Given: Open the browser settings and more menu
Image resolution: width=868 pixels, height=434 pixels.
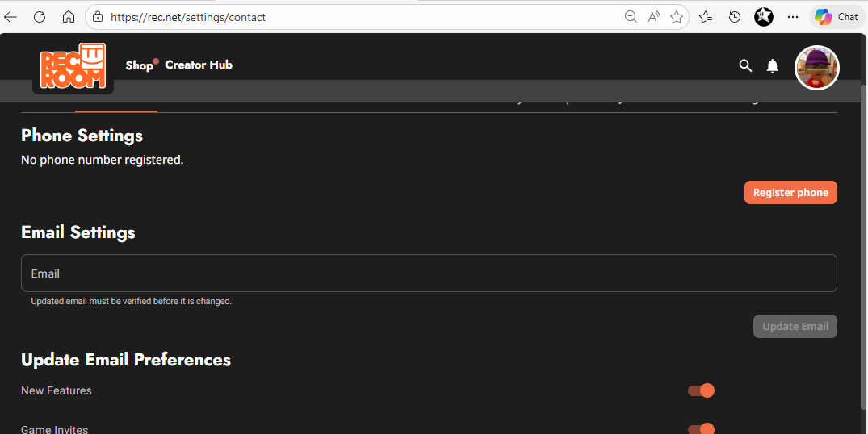Looking at the screenshot, I should coord(793,17).
